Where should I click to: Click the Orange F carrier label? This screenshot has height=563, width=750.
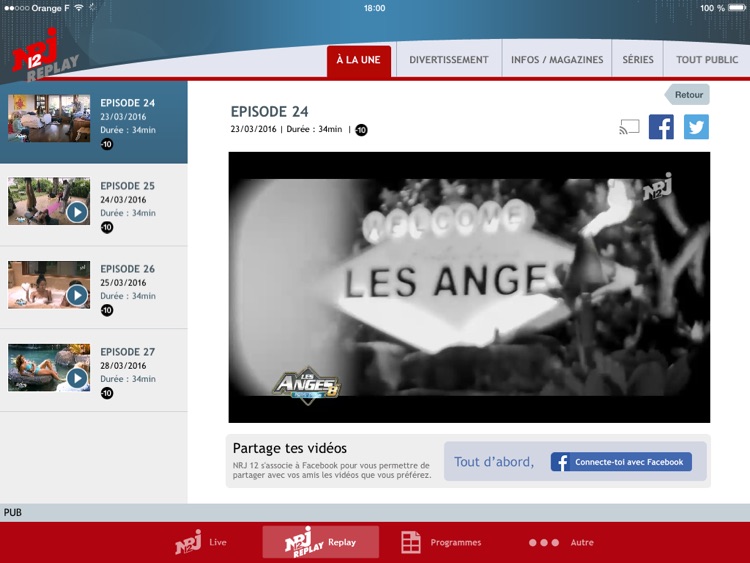click(50, 8)
